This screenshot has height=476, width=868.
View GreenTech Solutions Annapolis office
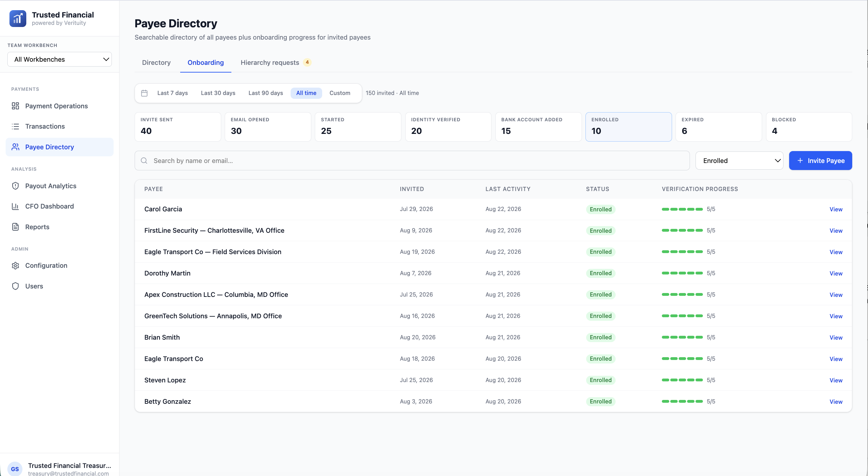point(836,316)
